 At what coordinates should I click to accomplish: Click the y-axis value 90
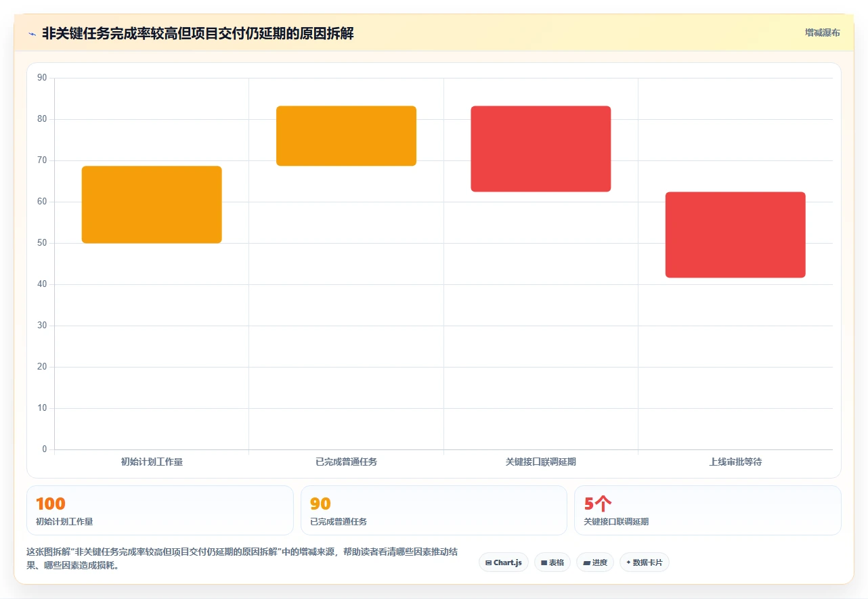(x=42, y=78)
